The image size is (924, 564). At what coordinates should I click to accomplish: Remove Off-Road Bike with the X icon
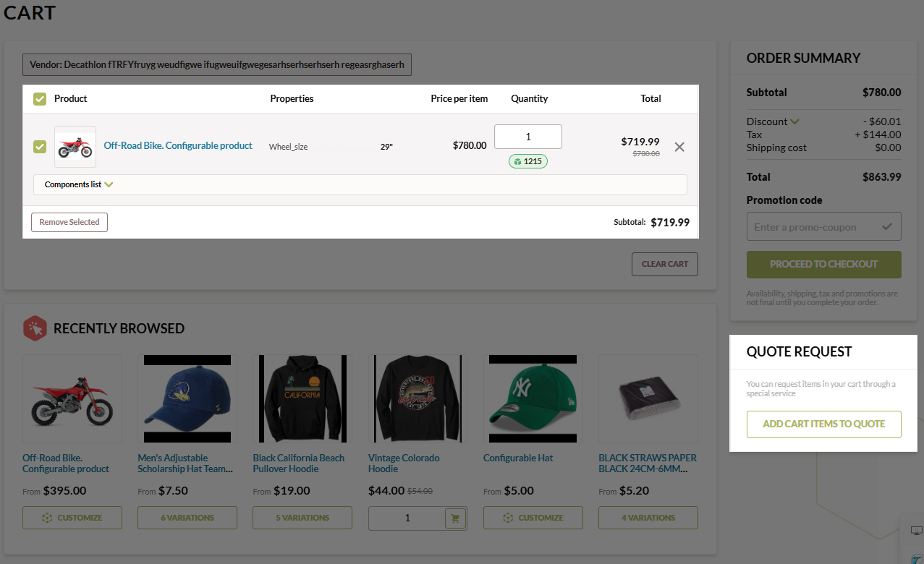click(679, 147)
